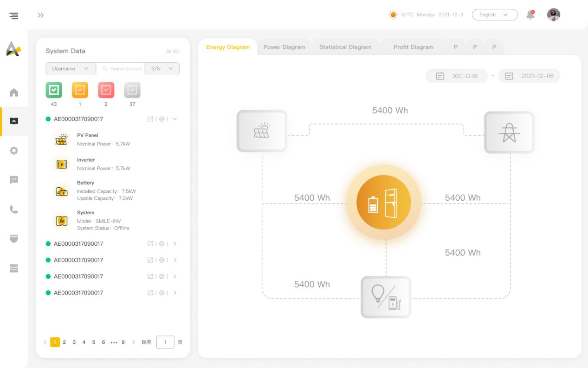Go to page 3 in pagination
This screenshot has height=368, width=588.
(74, 342)
